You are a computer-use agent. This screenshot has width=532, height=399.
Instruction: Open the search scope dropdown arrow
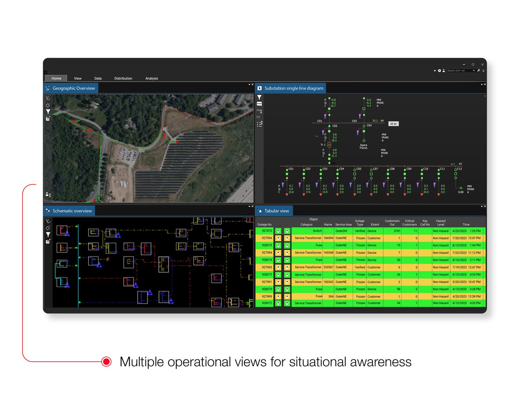(x=474, y=71)
